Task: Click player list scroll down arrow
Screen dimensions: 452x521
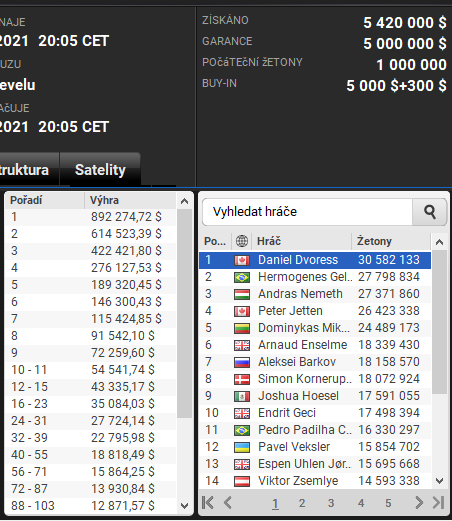Action: click(439, 481)
